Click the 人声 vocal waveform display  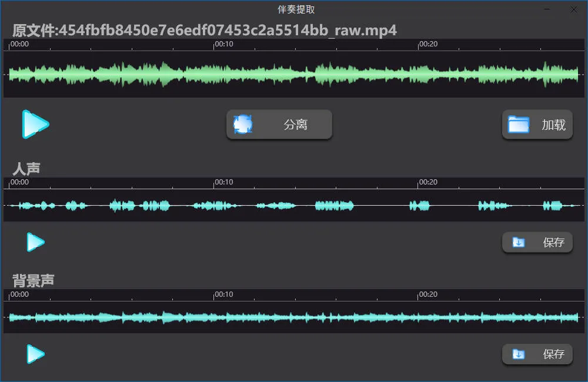tap(294, 205)
